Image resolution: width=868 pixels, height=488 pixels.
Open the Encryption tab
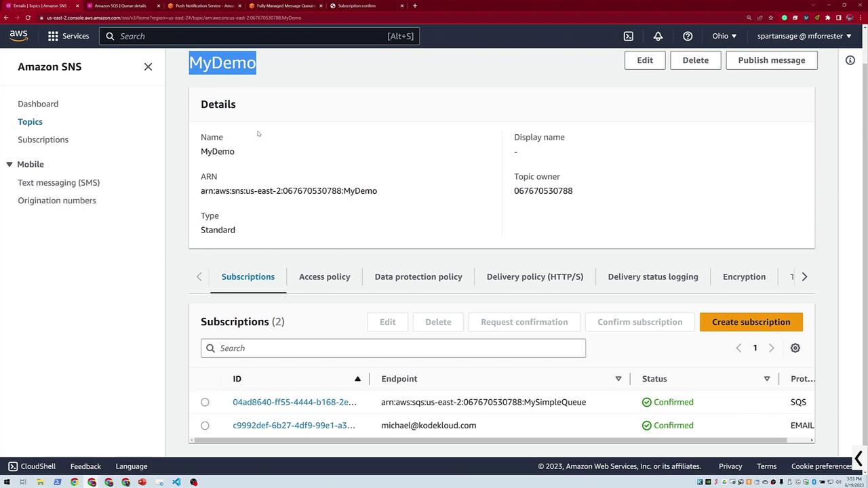744,277
